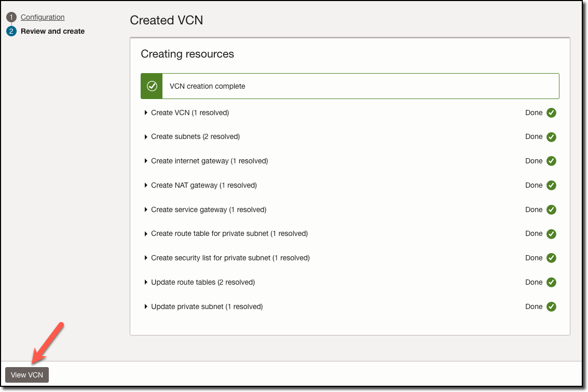The image size is (588, 392).
Task: Expand Create subnets to view resolved resources
Action: (146, 136)
